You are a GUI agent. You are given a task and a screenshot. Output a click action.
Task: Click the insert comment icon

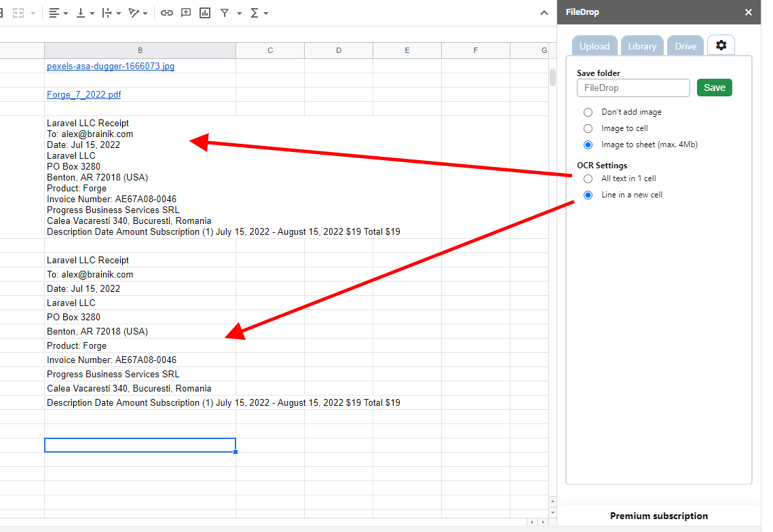click(x=186, y=14)
